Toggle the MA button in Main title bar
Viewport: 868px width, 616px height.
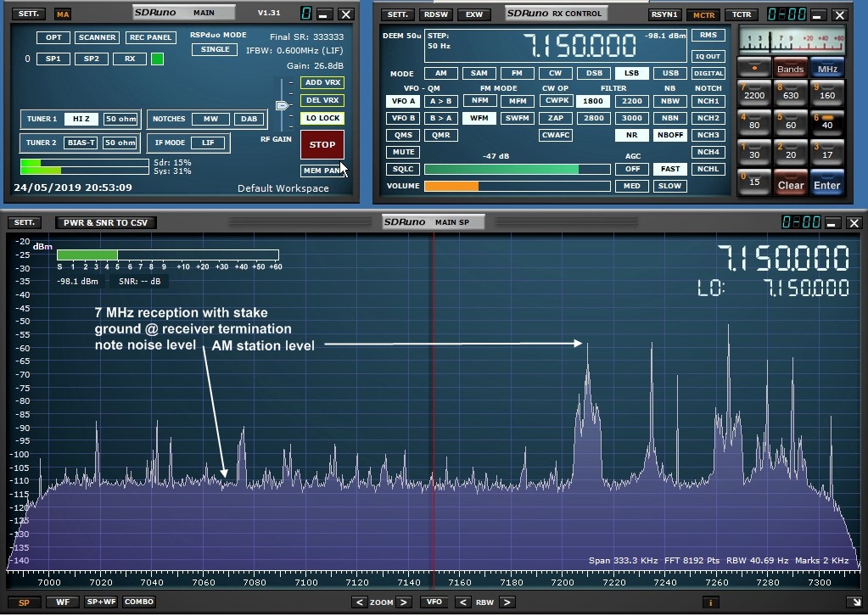point(63,14)
